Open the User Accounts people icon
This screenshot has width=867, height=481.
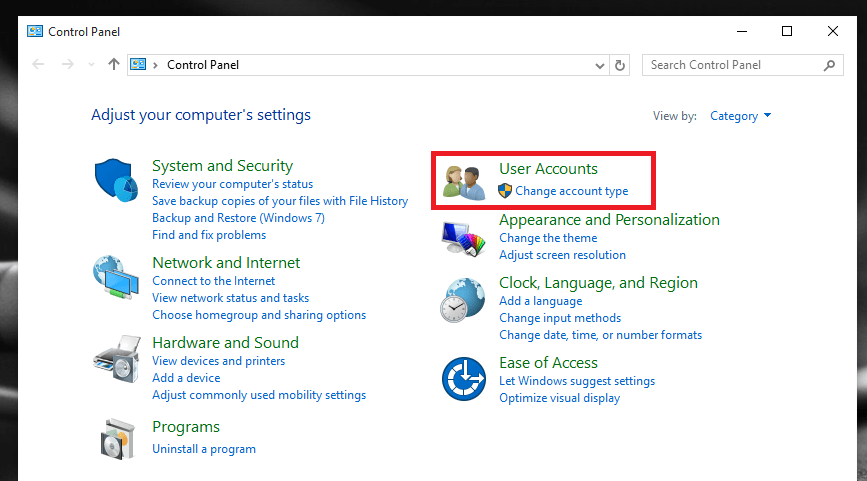[x=463, y=182]
